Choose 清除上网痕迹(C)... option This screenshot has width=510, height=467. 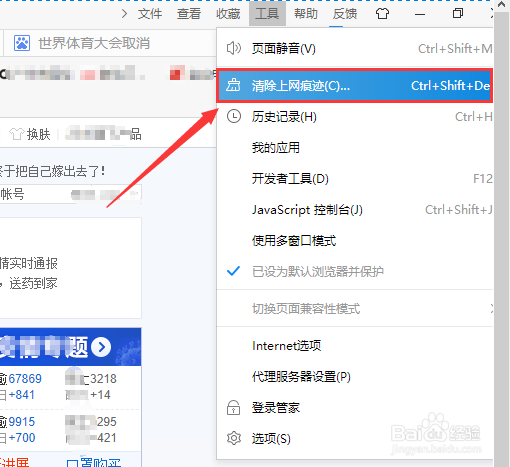(355, 86)
